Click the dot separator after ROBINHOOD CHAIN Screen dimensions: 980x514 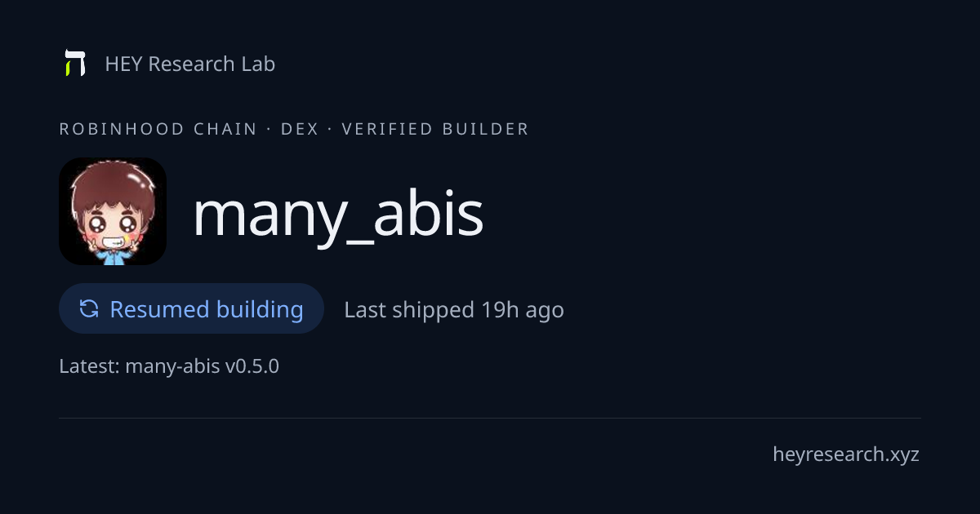click(x=269, y=129)
